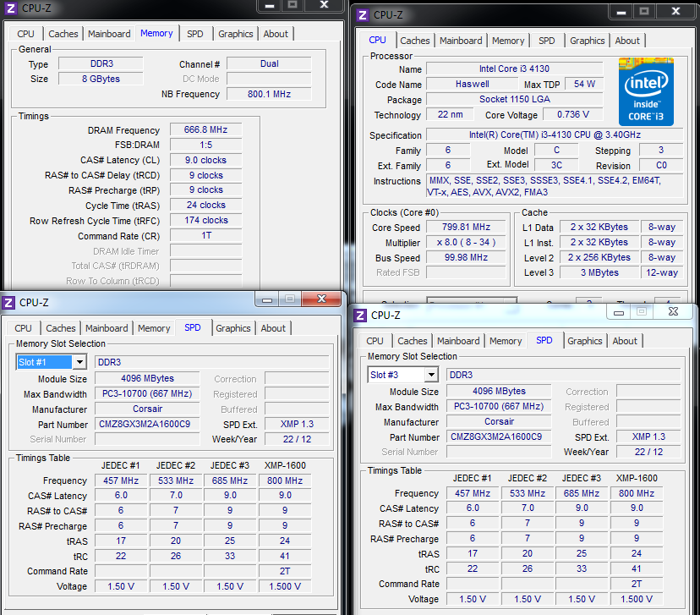Open Graphics tab in the processor window

[588, 41]
